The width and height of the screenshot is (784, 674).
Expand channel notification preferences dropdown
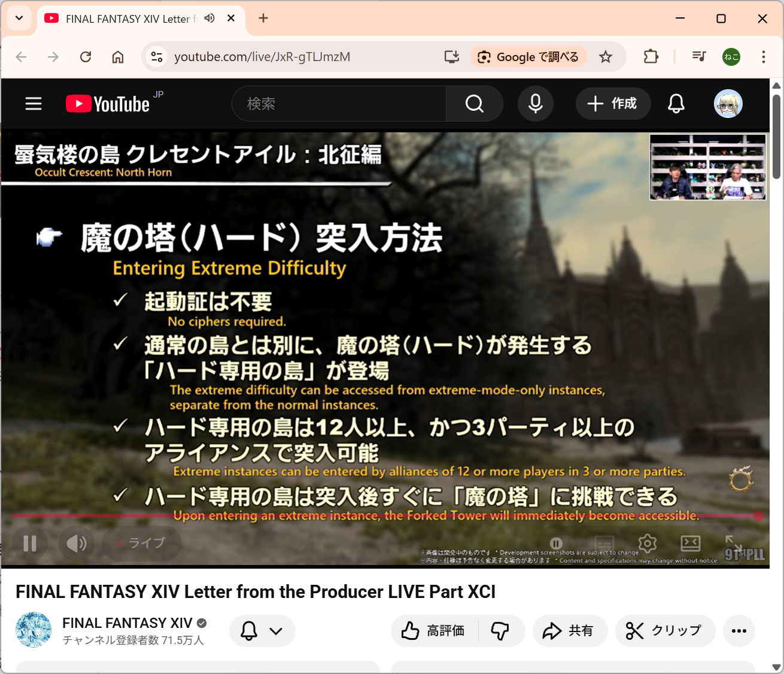pos(262,631)
